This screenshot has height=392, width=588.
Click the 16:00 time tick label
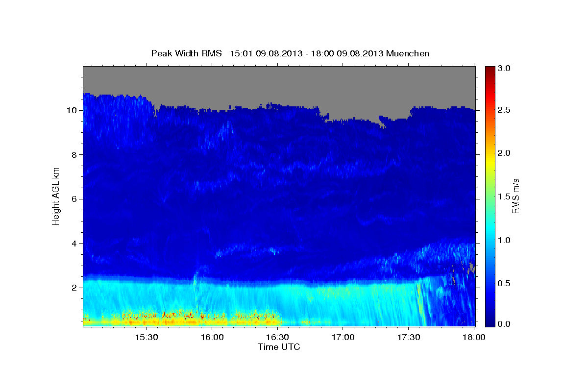212,338
